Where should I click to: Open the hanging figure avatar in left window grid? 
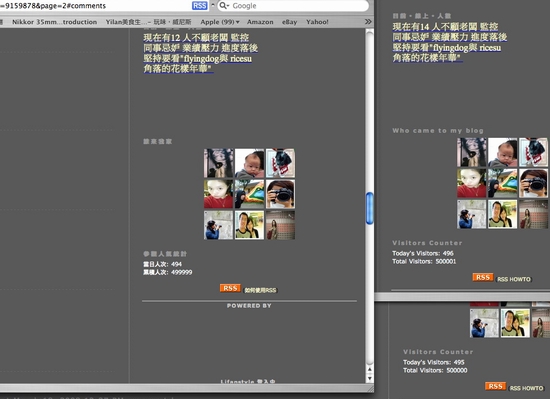[x=280, y=163]
